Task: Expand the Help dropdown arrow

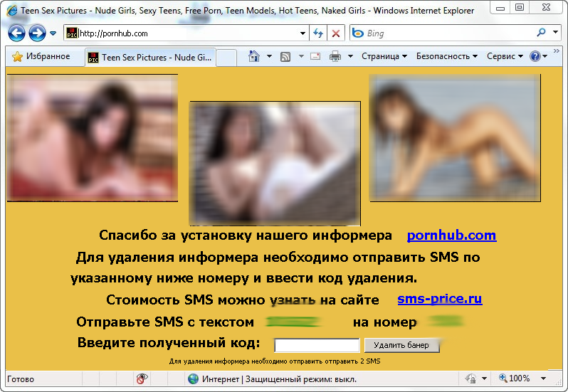Action: pos(545,56)
